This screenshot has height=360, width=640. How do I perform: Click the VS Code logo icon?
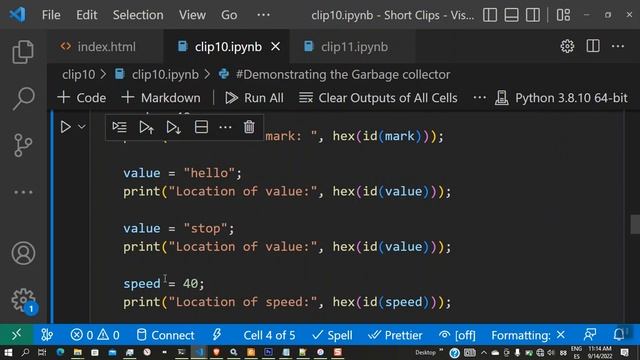point(18,15)
